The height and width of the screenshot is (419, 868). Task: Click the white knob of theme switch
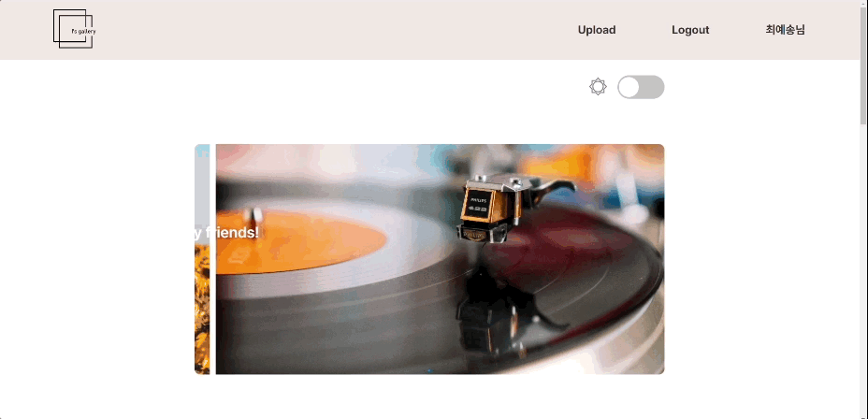pos(629,87)
